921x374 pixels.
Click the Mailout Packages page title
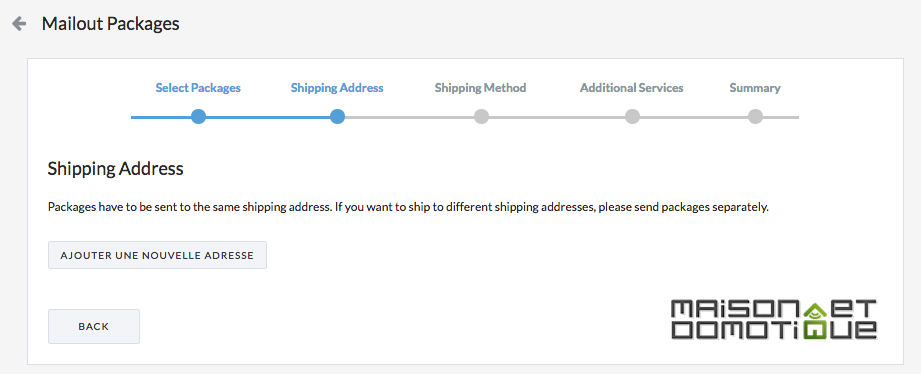tap(110, 24)
